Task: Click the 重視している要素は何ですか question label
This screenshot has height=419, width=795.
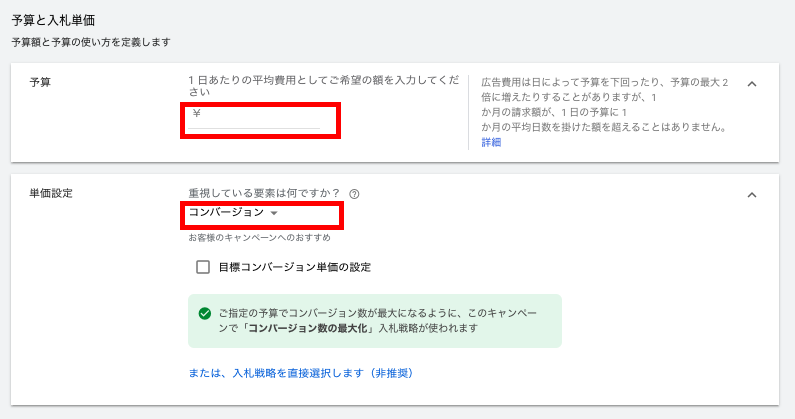Action: tap(264, 194)
